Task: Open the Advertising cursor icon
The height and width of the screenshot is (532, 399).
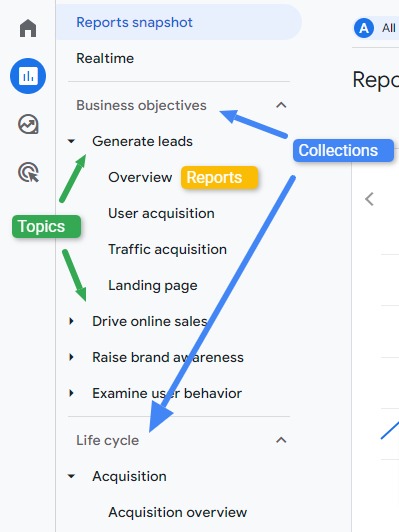Action: [x=28, y=172]
